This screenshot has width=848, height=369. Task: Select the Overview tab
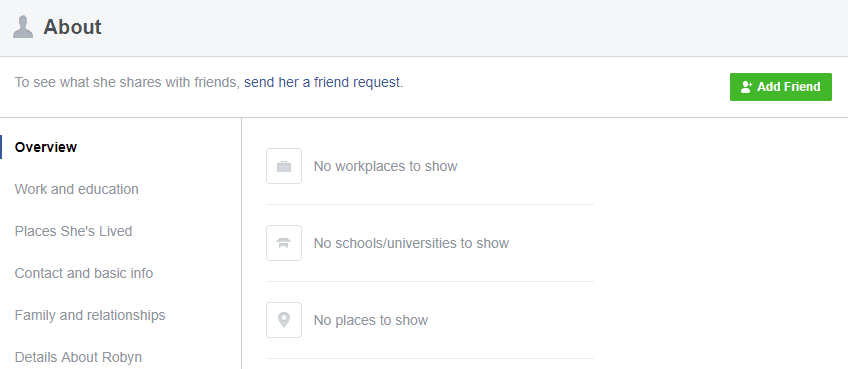tap(46, 147)
